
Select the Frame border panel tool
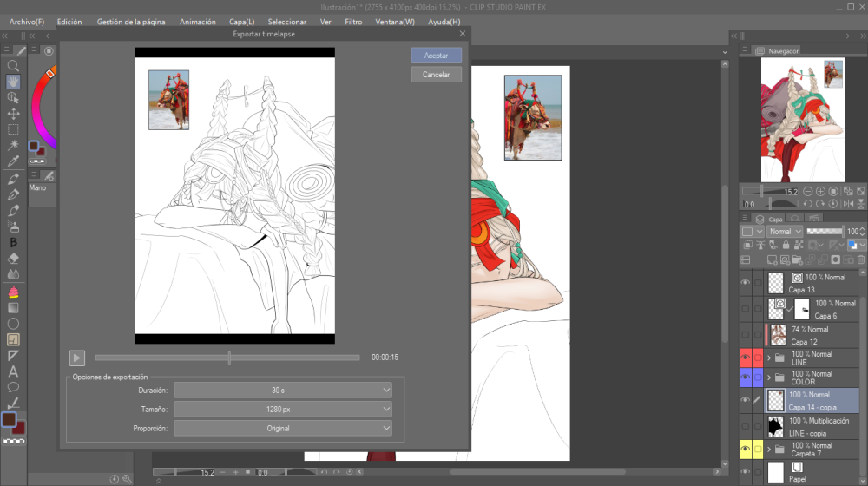click(x=13, y=340)
